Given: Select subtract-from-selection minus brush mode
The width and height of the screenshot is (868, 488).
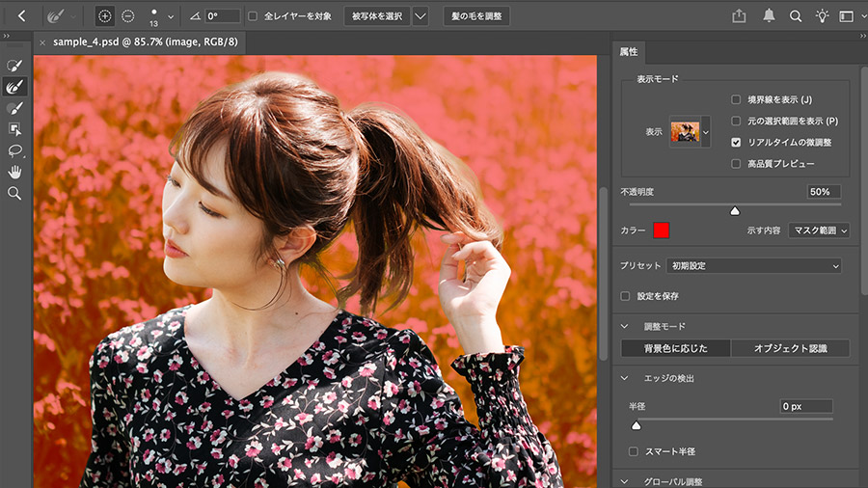Looking at the screenshot, I should 128,16.
